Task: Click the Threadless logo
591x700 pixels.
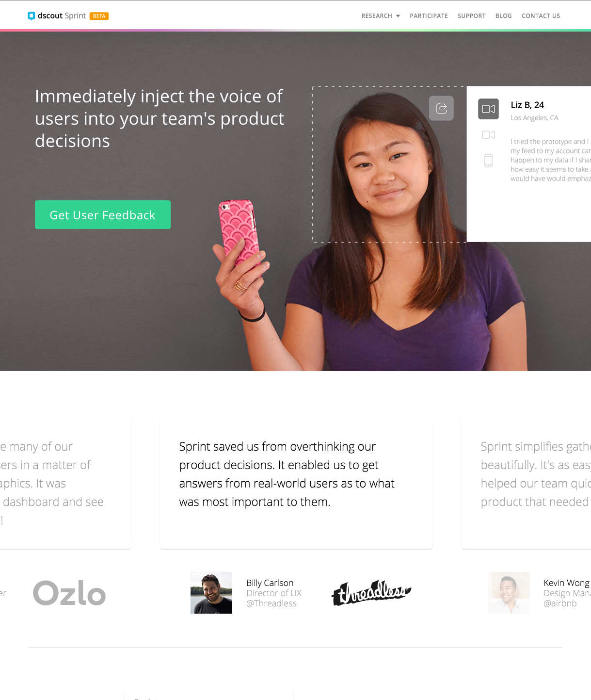Action: (371, 593)
